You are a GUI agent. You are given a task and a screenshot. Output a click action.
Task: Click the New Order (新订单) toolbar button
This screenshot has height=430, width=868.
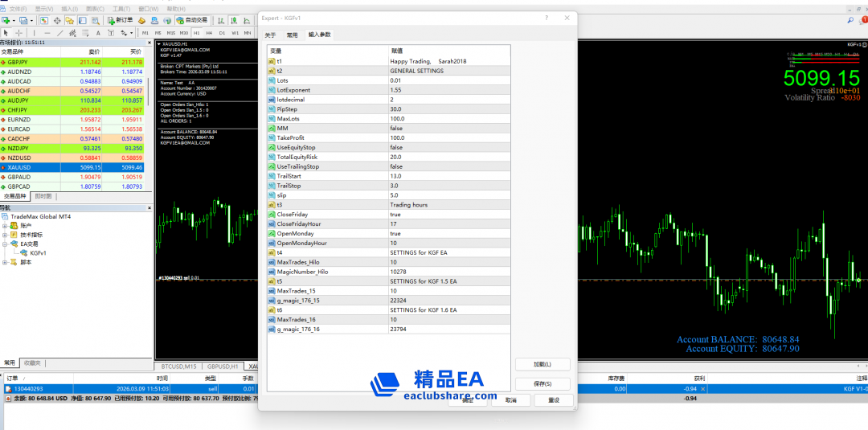pos(119,20)
